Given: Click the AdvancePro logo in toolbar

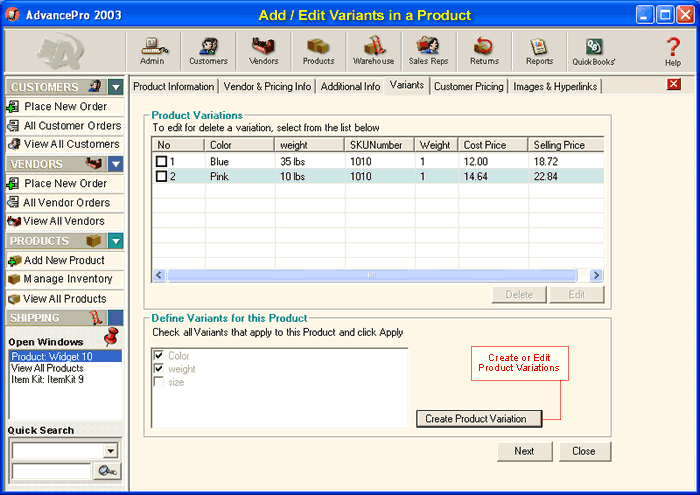Looking at the screenshot, I should tap(61, 51).
